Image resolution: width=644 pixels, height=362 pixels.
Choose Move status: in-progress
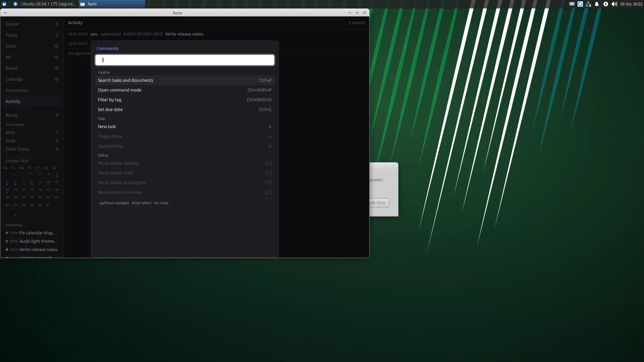[185, 183]
